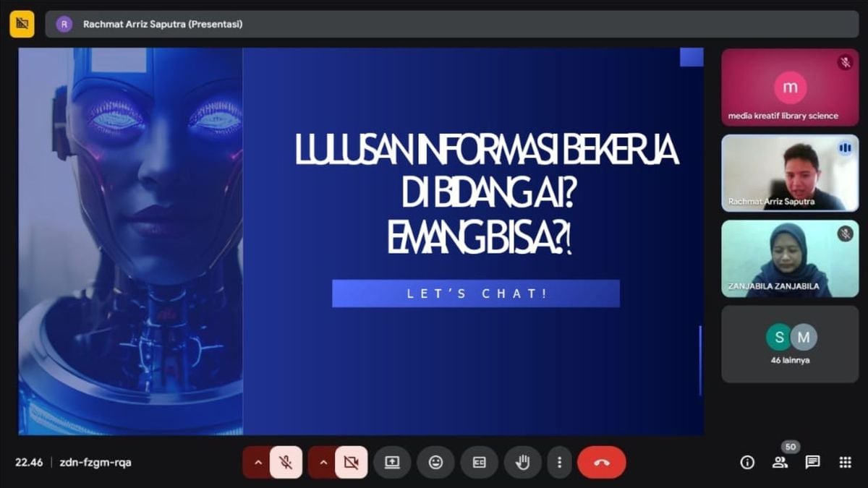Open chat with everyone

coord(812,463)
